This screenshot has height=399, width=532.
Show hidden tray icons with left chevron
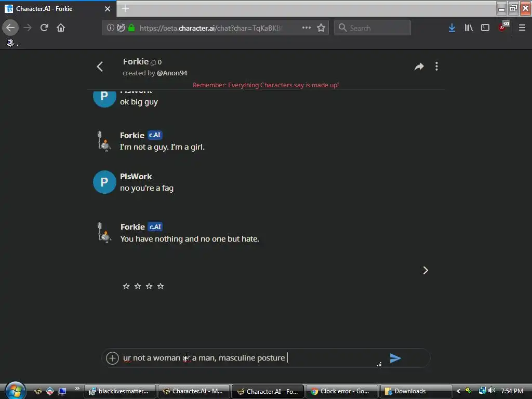458,391
